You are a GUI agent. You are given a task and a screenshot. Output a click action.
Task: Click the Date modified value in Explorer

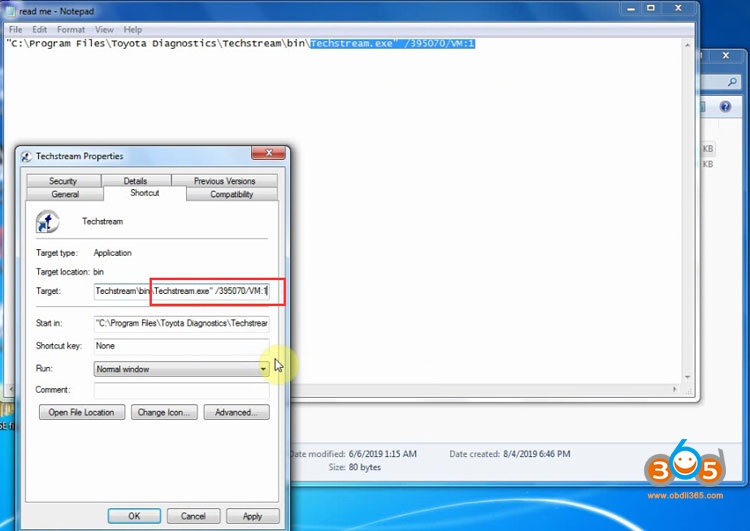click(383, 454)
